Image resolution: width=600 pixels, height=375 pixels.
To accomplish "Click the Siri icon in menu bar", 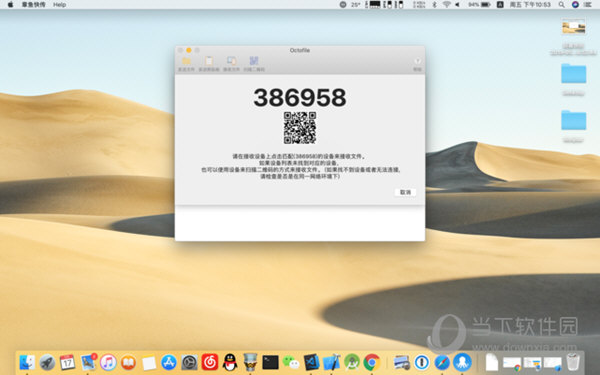I will [575, 5].
